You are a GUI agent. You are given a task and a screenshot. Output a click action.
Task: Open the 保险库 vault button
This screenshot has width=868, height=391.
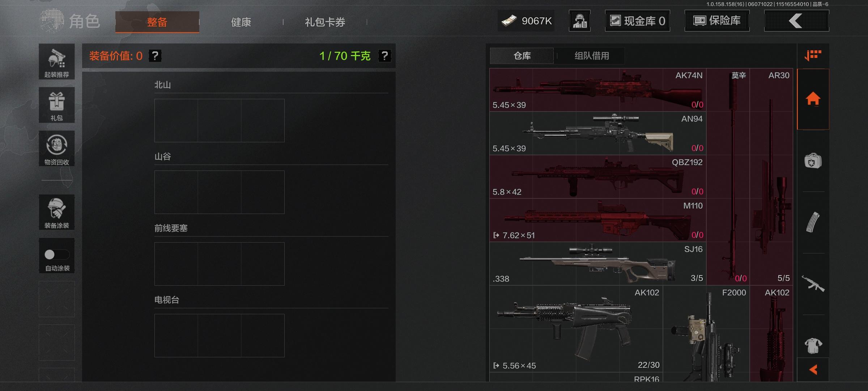tap(717, 21)
